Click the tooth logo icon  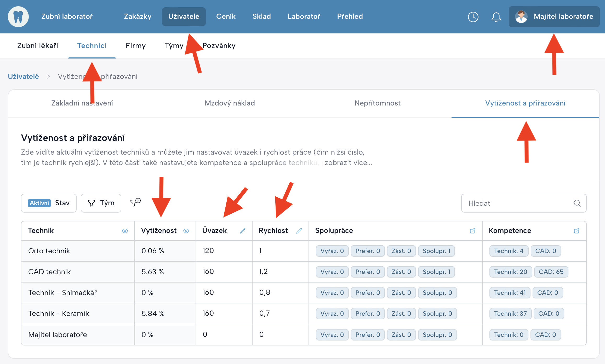point(18,17)
